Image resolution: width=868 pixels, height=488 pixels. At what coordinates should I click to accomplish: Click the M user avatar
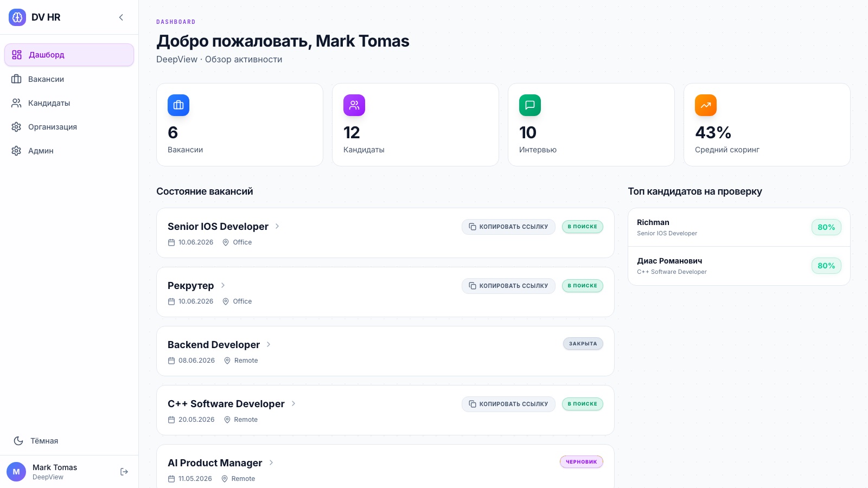click(x=16, y=472)
